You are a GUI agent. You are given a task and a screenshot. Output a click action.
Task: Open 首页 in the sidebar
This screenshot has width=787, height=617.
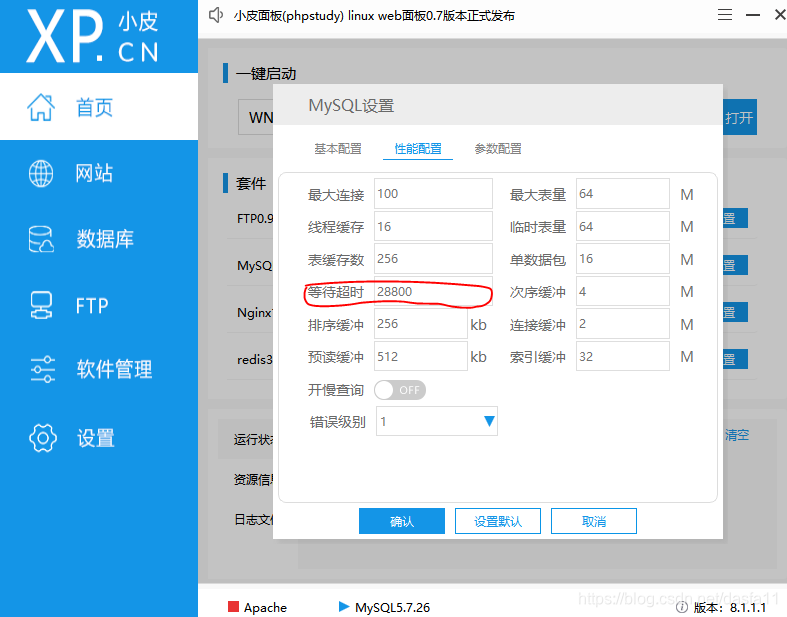tap(99, 106)
